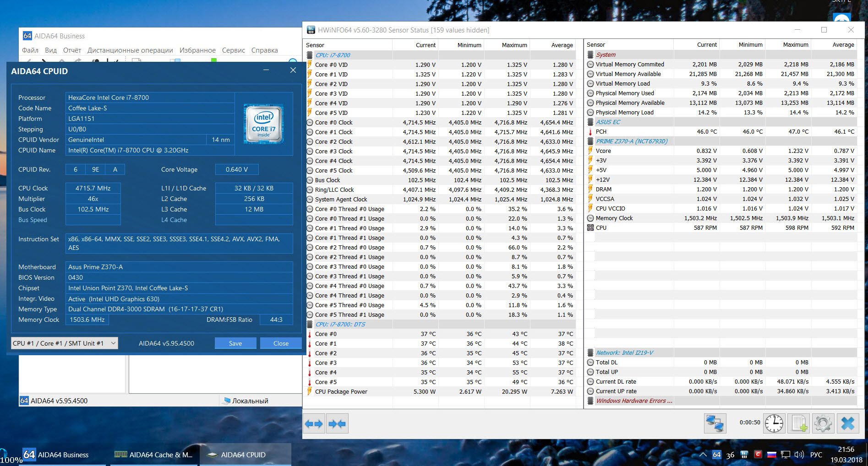This screenshot has width=868, height=466.
Task: Start logging with the sheet-plus icon
Action: click(799, 423)
